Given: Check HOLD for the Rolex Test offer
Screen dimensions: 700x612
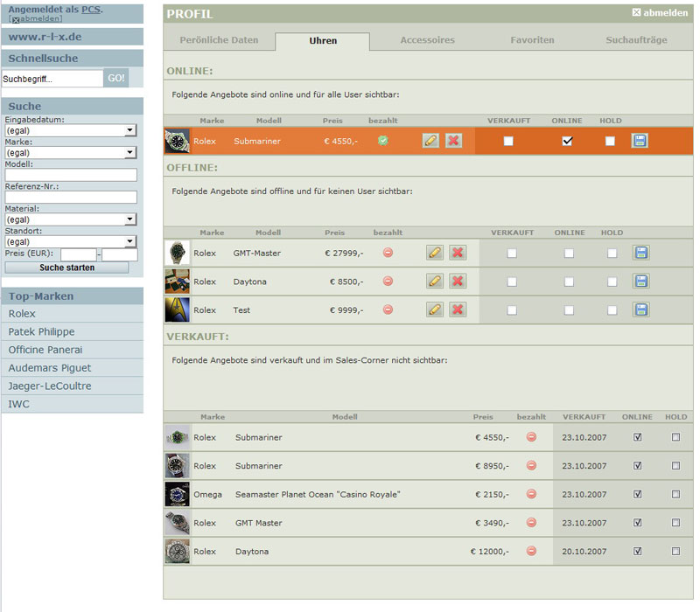Looking at the screenshot, I should [612, 310].
